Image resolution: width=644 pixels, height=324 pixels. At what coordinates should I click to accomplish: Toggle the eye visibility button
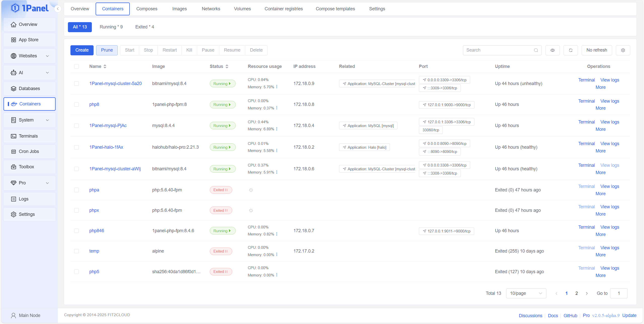coord(552,50)
